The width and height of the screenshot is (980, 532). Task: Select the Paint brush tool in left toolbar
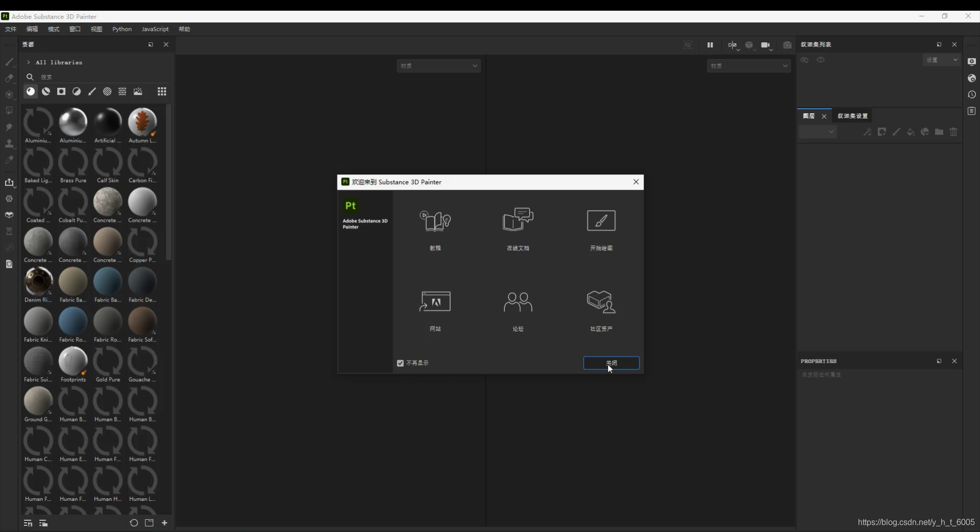point(9,62)
